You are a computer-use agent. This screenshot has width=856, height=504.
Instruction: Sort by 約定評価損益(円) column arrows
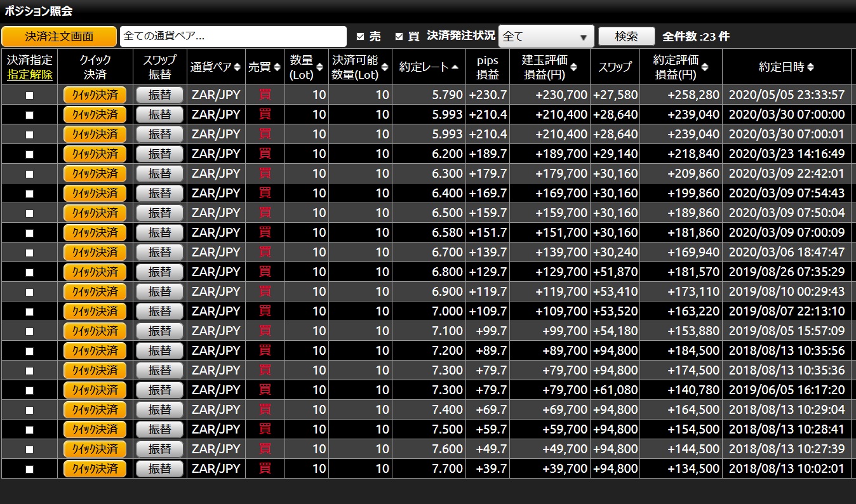[705, 67]
